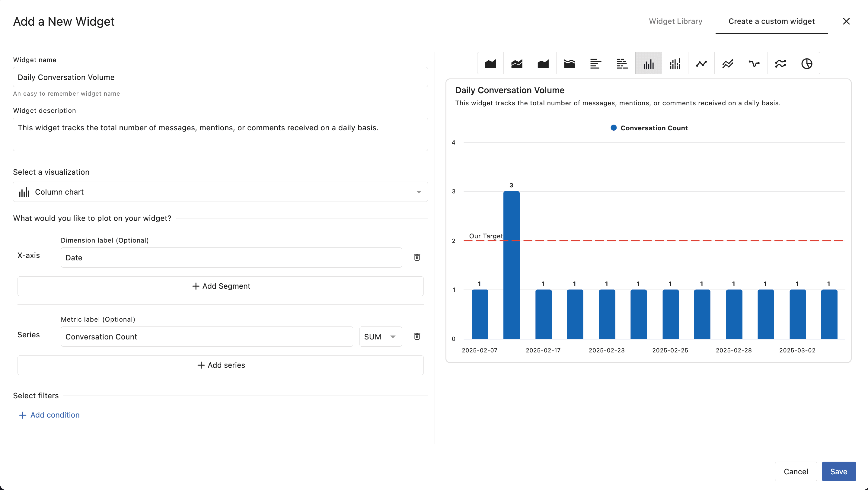868x490 pixels.
Task: Choose the horizontal bar chart icon
Action: click(x=595, y=64)
